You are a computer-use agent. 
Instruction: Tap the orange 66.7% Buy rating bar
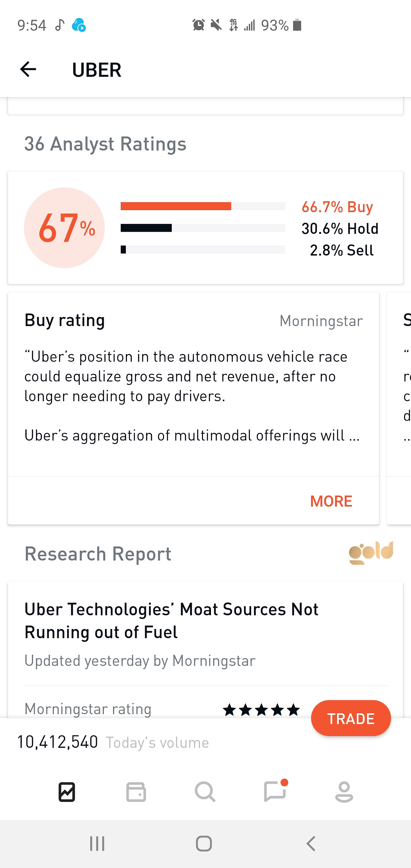click(176, 206)
